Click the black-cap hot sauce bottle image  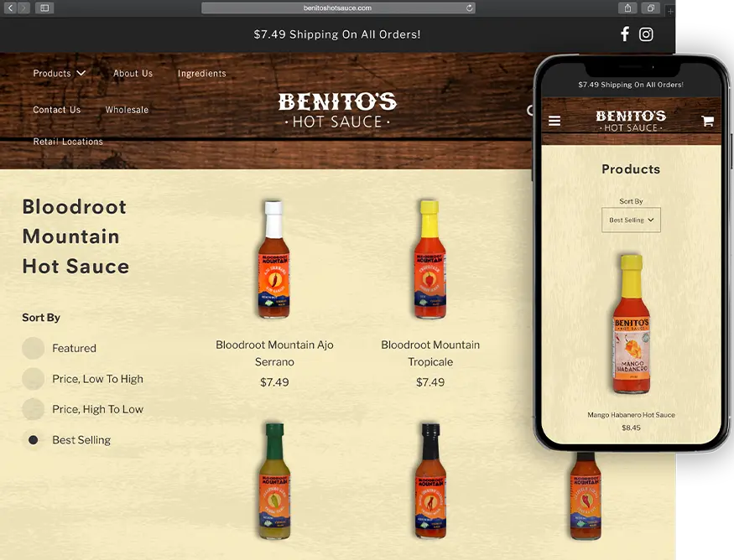430,481
